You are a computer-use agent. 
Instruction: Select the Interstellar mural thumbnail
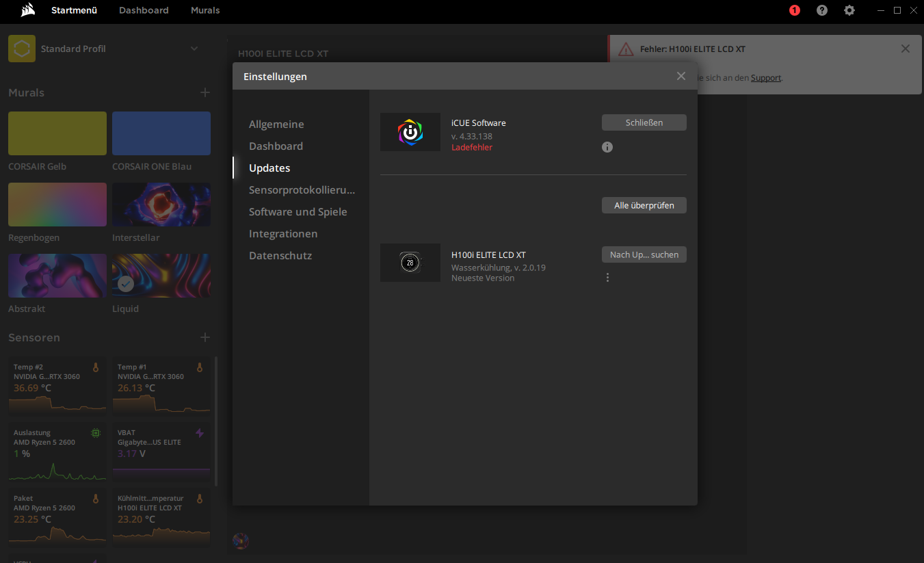pos(161,205)
